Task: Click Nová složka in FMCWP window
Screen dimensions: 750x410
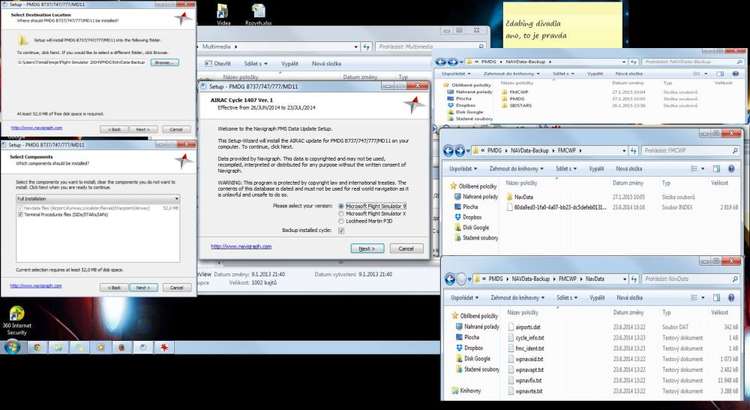Action: tap(629, 169)
